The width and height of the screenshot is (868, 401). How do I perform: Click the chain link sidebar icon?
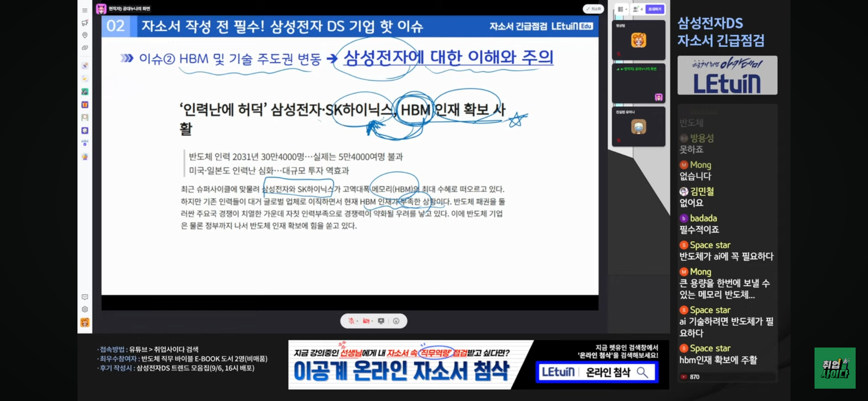pos(85,48)
